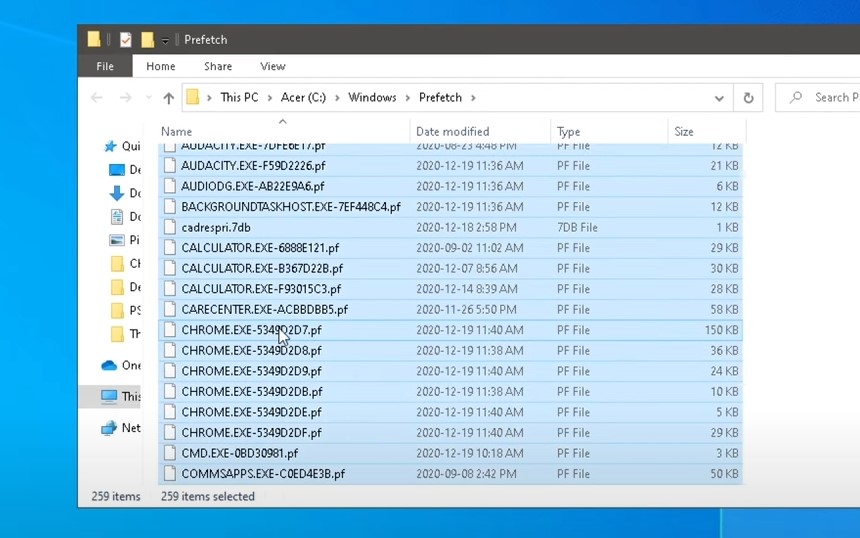Open the Share ribbon tab

(x=218, y=66)
